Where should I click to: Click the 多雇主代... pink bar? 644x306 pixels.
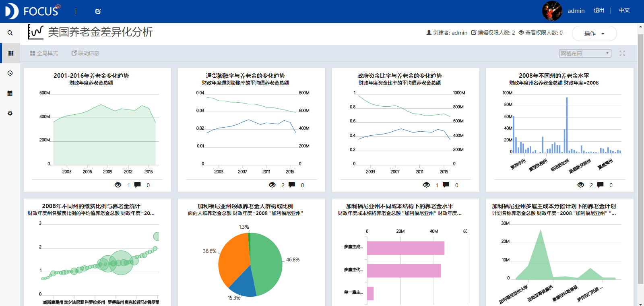pyautogui.click(x=404, y=271)
